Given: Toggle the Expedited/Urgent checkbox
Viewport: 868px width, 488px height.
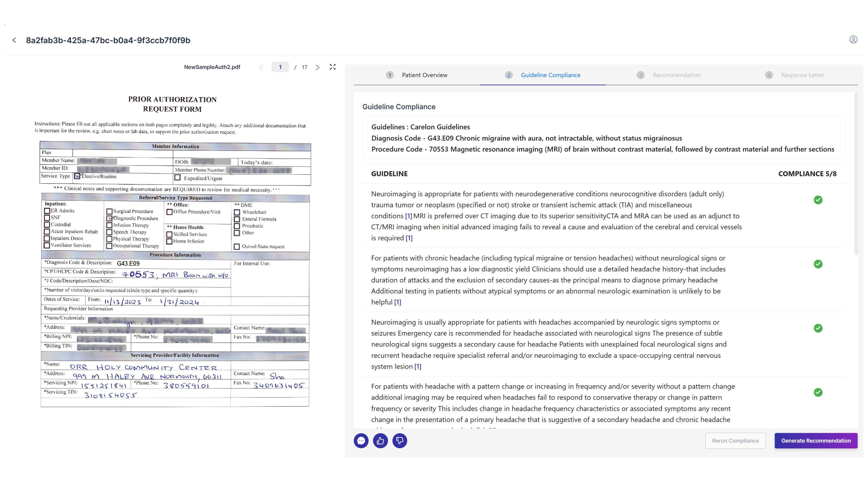Looking at the screenshot, I should click(178, 178).
